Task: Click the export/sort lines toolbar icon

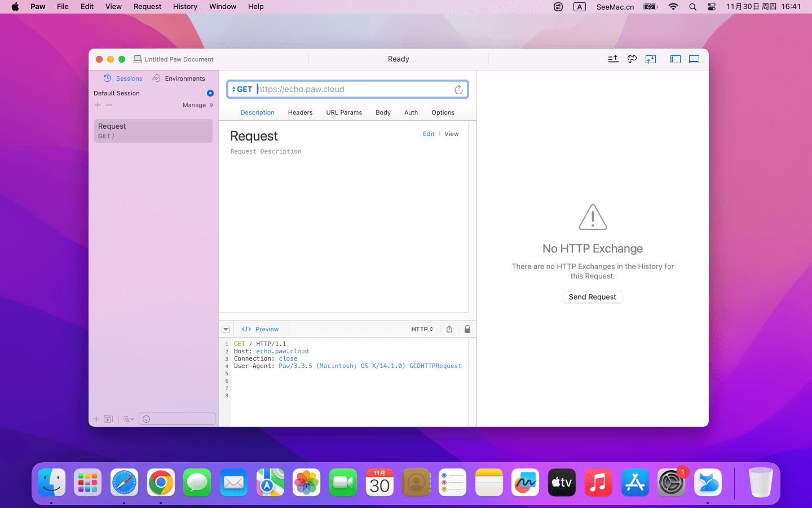Action: pos(613,59)
